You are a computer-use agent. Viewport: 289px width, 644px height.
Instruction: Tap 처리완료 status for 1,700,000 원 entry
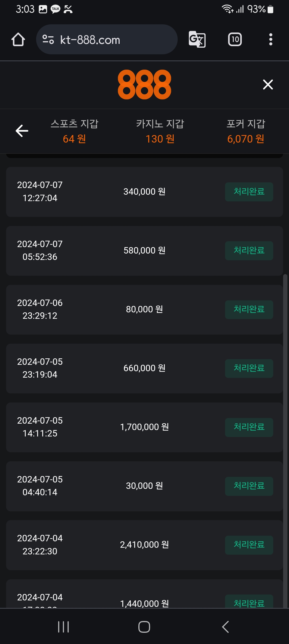[x=249, y=427]
